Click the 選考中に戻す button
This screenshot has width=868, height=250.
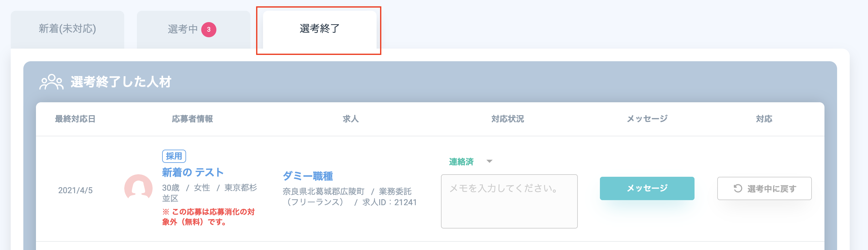(764, 188)
